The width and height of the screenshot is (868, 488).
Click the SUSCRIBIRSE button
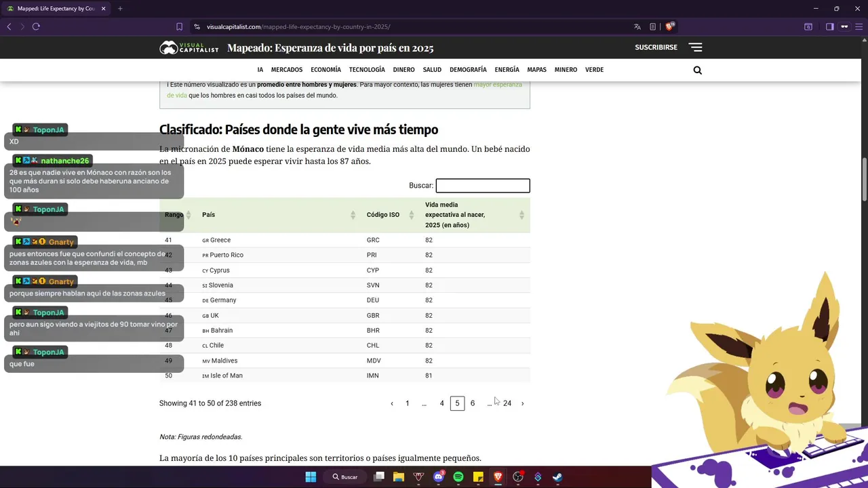point(656,47)
